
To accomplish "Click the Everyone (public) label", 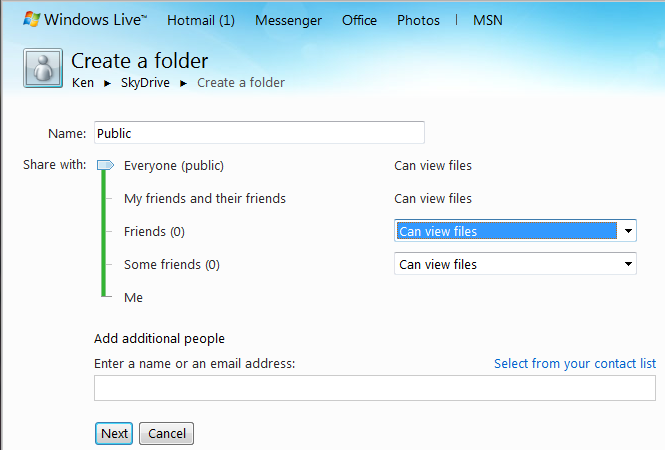I will click(174, 165).
